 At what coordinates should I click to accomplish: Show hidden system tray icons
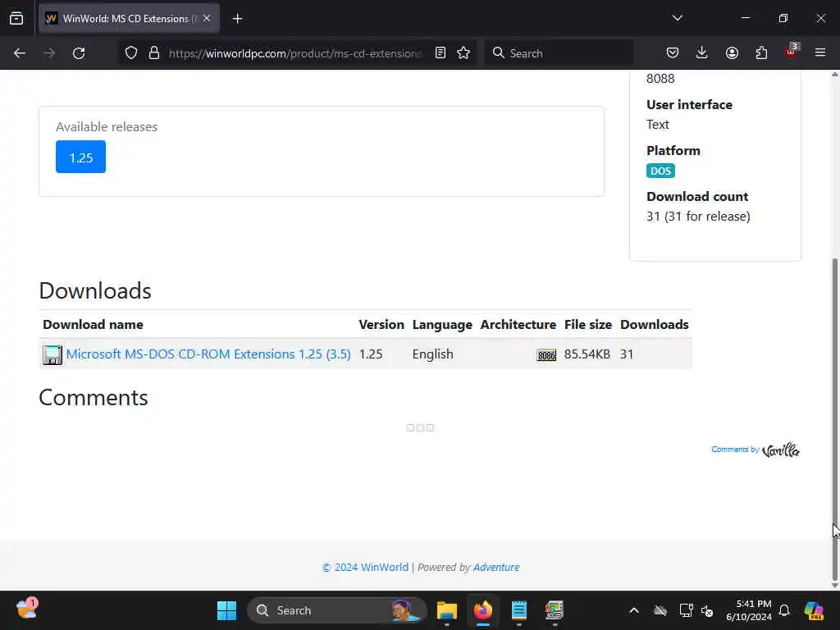(634, 610)
